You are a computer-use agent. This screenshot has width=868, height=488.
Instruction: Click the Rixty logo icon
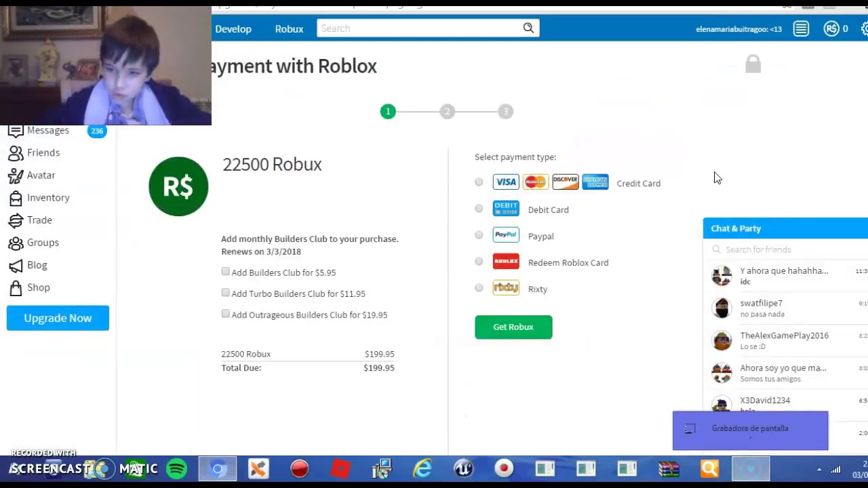coord(506,288)
